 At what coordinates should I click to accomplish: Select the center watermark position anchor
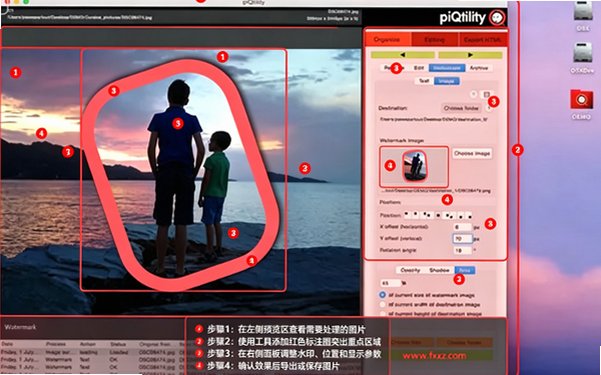click(x=438, y=215)
